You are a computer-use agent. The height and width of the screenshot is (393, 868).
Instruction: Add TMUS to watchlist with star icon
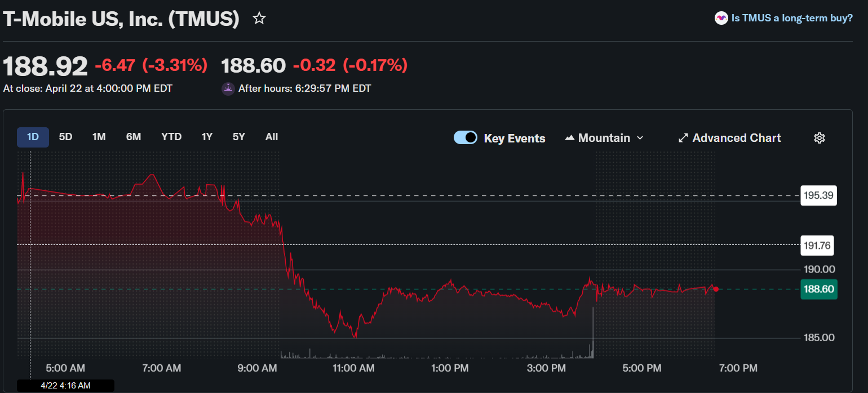(x=259, y=19)
